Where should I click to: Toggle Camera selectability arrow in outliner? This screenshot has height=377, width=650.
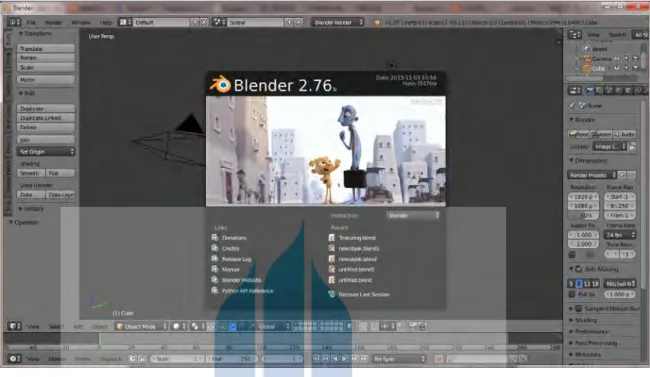[626, 58]
